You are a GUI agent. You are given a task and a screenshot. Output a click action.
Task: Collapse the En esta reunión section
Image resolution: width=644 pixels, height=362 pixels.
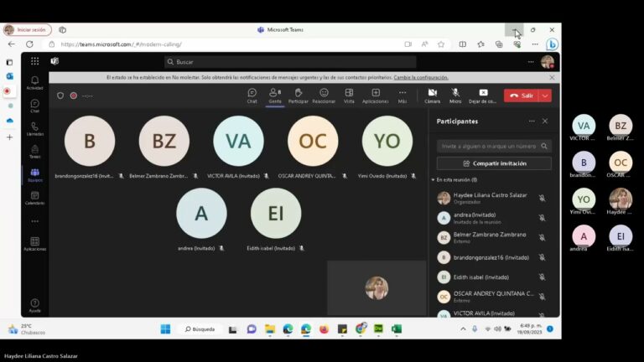tap(454, 180)
